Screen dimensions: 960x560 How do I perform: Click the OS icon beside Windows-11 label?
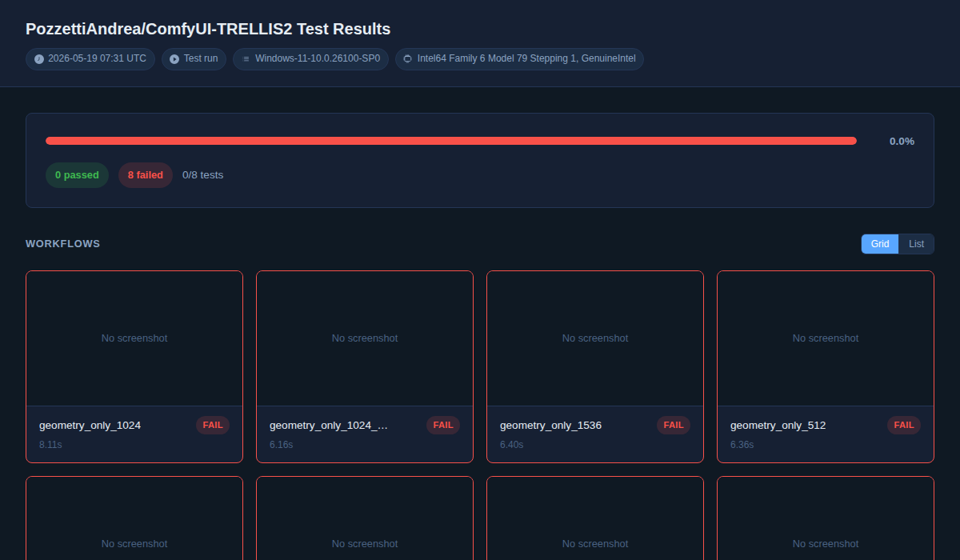pyautogui.click(x=246, y=59)
